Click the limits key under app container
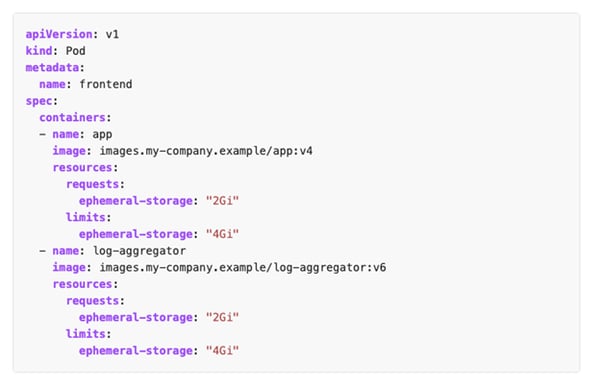Viewport: 600px width, 387px height. [x=86, y=217]
